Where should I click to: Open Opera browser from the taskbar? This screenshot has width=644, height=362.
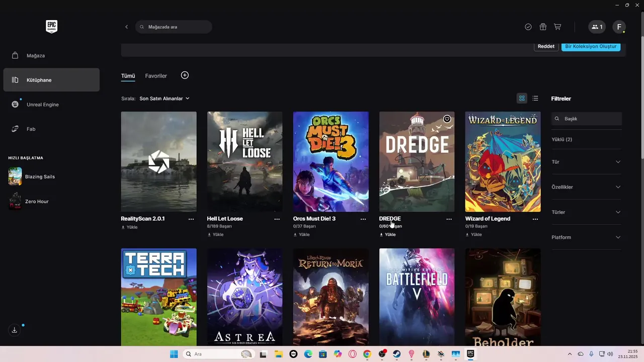coord(352,354)
